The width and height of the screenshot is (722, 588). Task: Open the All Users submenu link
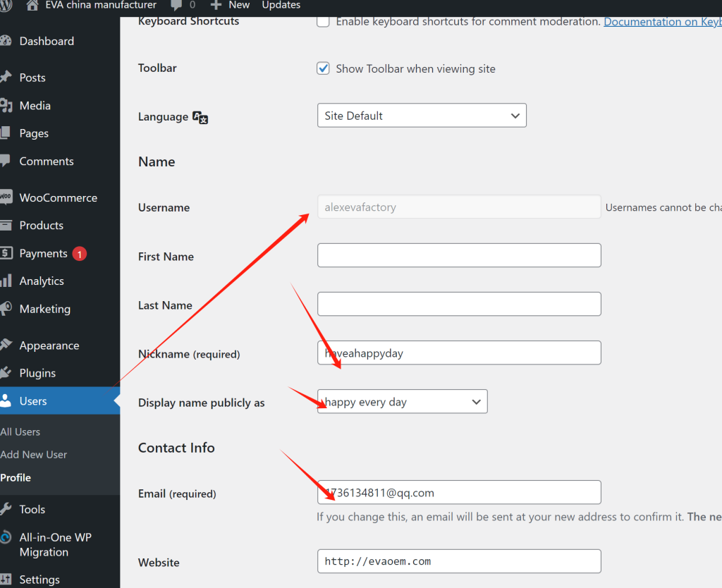coord(20,432)
